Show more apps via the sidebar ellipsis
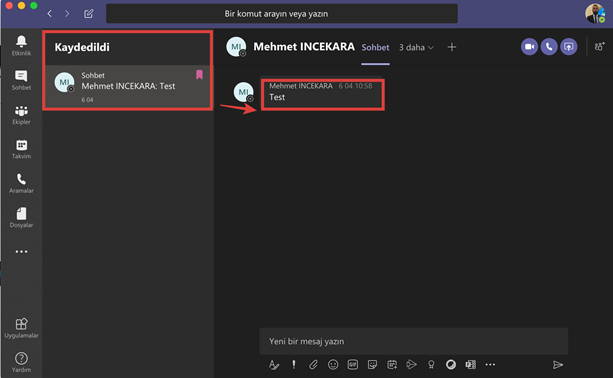The width and height of the screenshot is (613, 378). [21, 251]
